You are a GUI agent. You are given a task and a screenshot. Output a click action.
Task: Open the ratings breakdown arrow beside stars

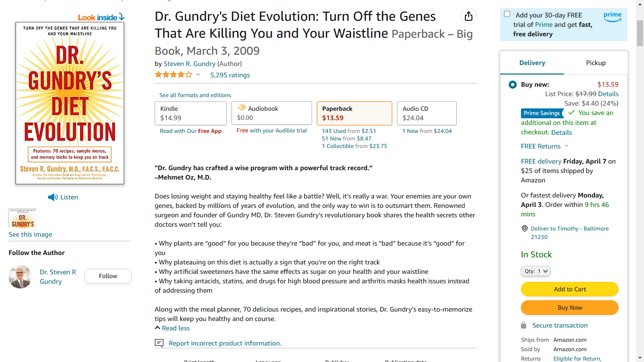(198, 75)
